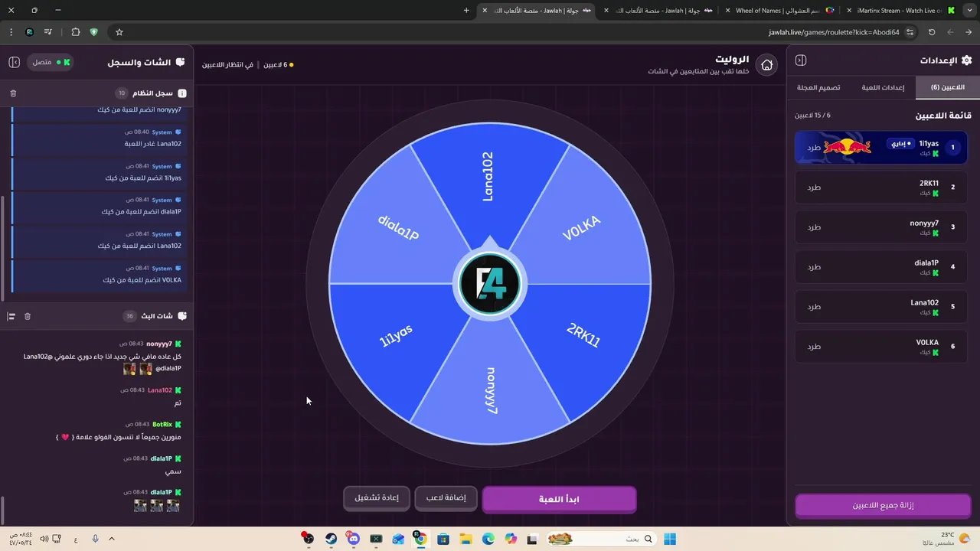Screen dimensions: 980x551
Task: Kick player diala1P with طرد
Action: pyautogui.click(x=814, y=267)
